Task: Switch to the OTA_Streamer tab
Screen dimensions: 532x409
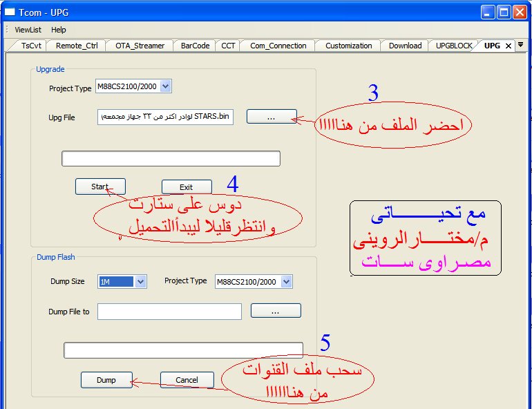Action: 140,46
